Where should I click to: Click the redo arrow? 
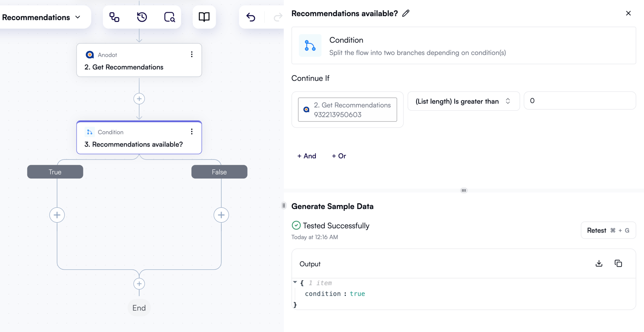[x=278, y=17]
